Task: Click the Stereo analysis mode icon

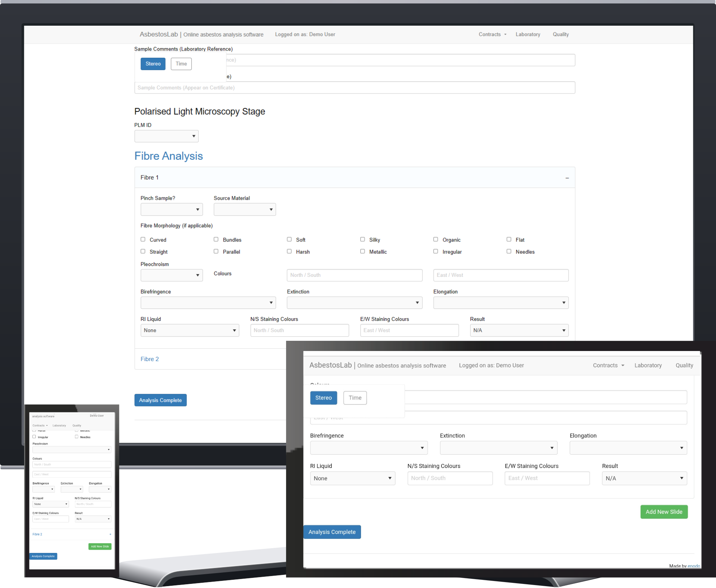Action: (x=153, y=63)
